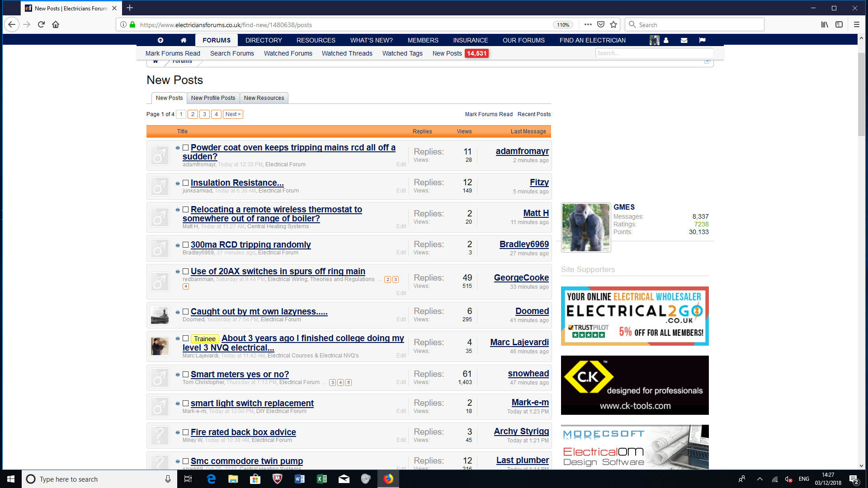Click the page scrollbar down arrow
The image size is (868, 488).
[861, 466]
